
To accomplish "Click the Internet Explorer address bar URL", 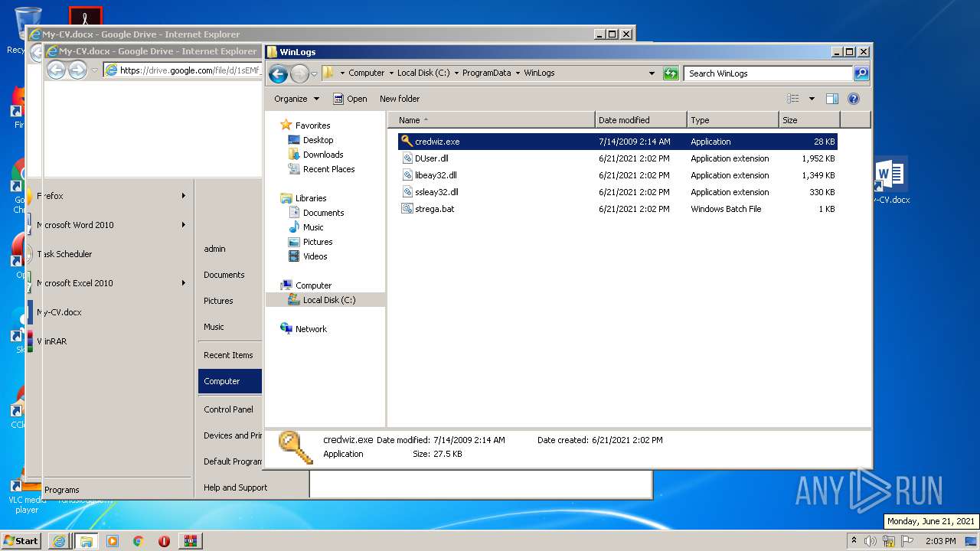I will (x=189, y=70).
